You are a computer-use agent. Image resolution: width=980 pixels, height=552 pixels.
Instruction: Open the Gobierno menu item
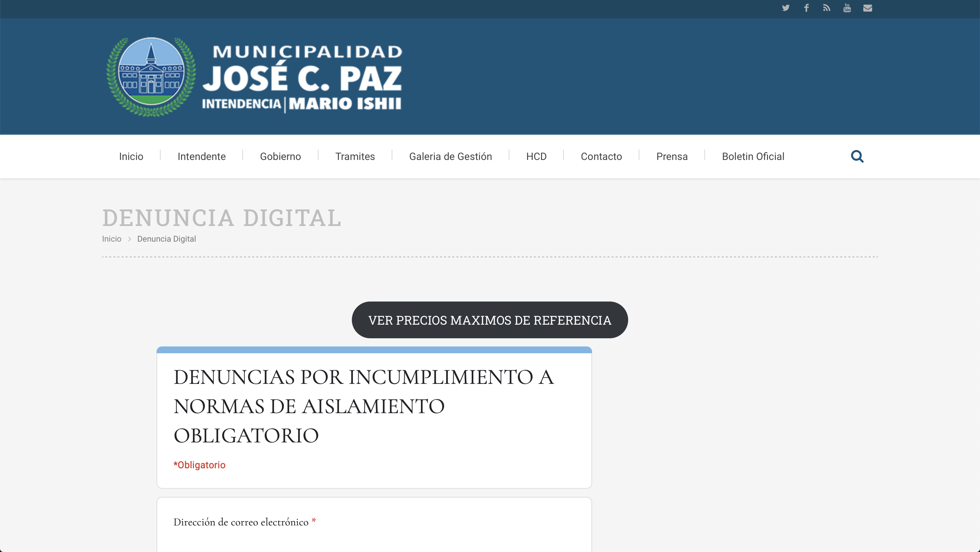(280, 156)
